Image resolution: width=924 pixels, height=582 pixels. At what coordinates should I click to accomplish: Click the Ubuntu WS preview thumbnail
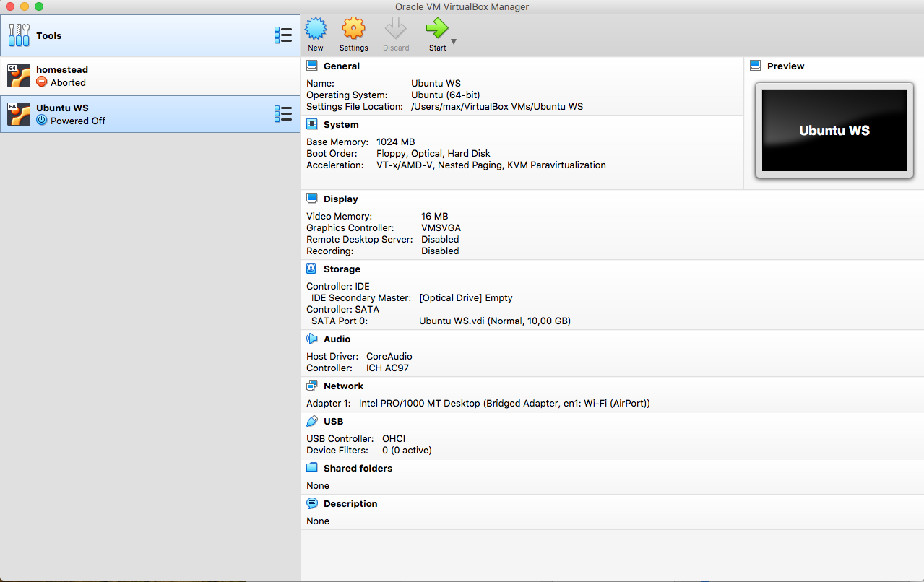(x=834, y=131)
